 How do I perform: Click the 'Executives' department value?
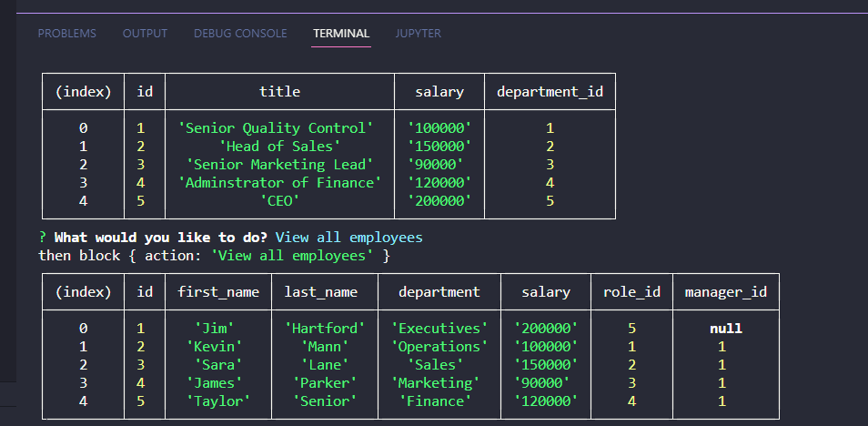tap(439, 329)
